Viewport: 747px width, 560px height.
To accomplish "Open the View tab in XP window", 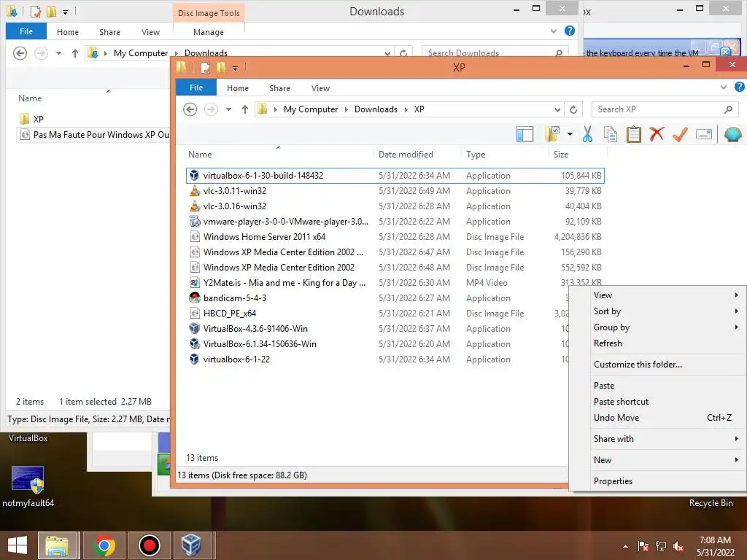I will [x=321, y=88].
